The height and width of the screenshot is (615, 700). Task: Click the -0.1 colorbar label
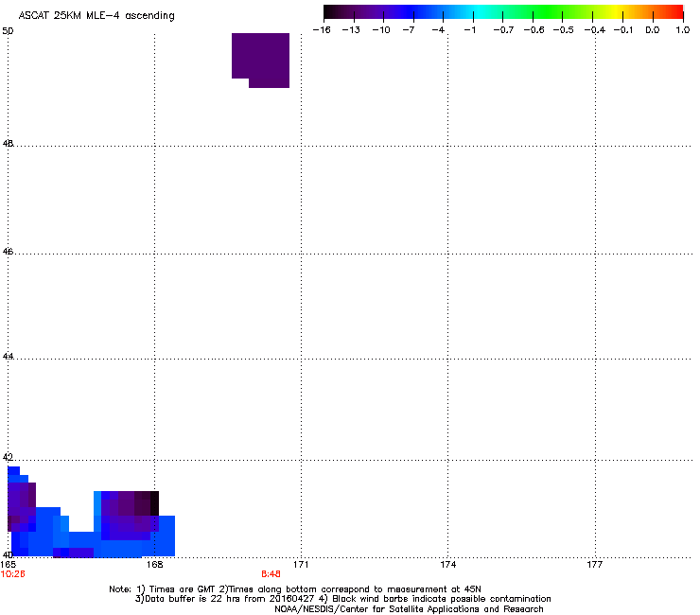pyautogui.click(x=623, y=30)
